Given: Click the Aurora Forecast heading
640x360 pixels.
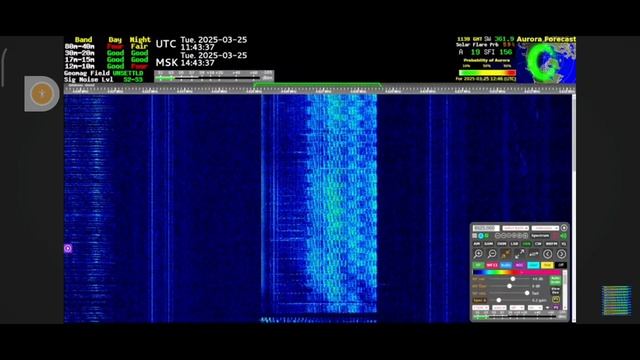Looking at the screenshot, I should (x=546, y=39).
